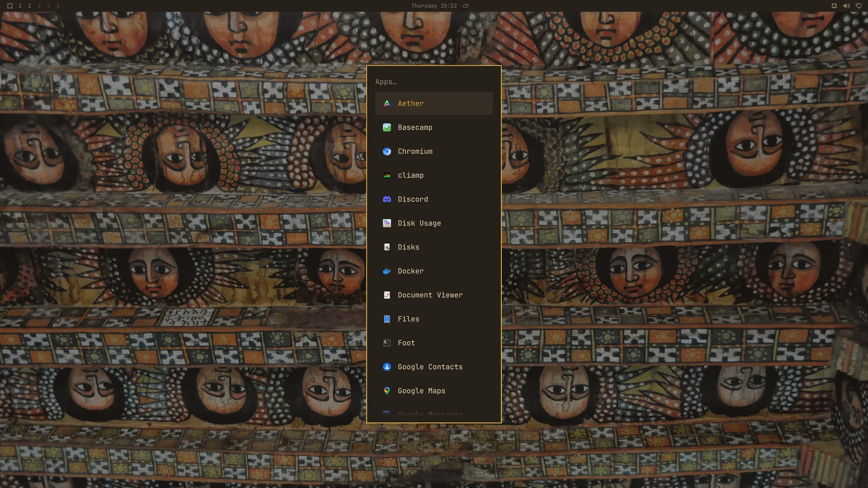Switch to workspace 2
Screen dimensions: 868x488
29,6
